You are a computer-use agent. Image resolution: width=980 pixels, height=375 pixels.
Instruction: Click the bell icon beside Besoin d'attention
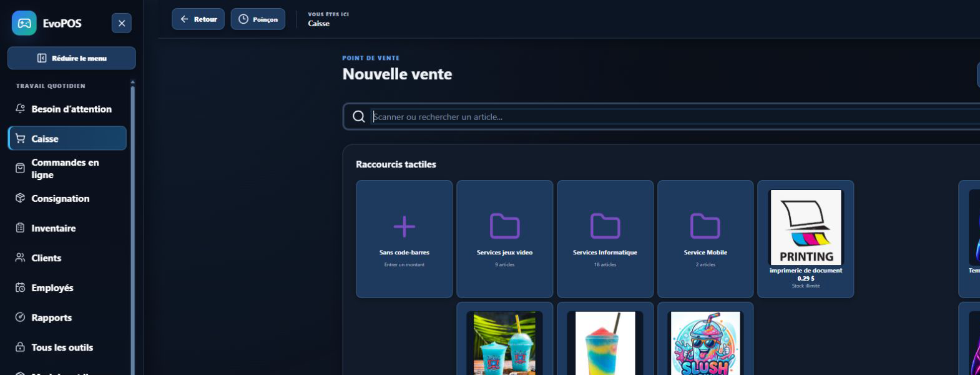20,109
